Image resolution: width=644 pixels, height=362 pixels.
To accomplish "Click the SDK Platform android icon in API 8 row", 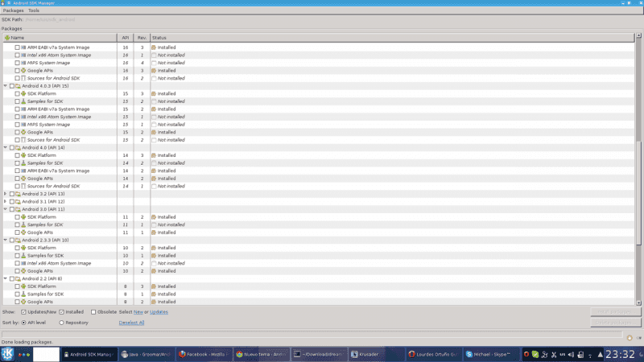I will (23, 286).
